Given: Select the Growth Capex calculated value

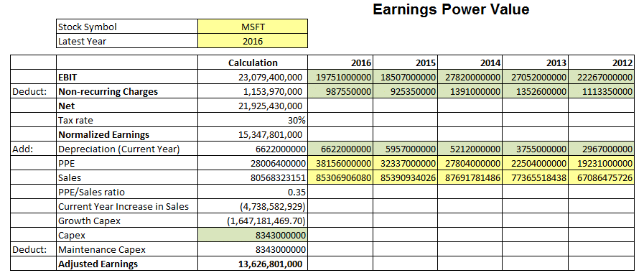Looking at the screenshot, I should pyautogui.click(x=253, y=221).
